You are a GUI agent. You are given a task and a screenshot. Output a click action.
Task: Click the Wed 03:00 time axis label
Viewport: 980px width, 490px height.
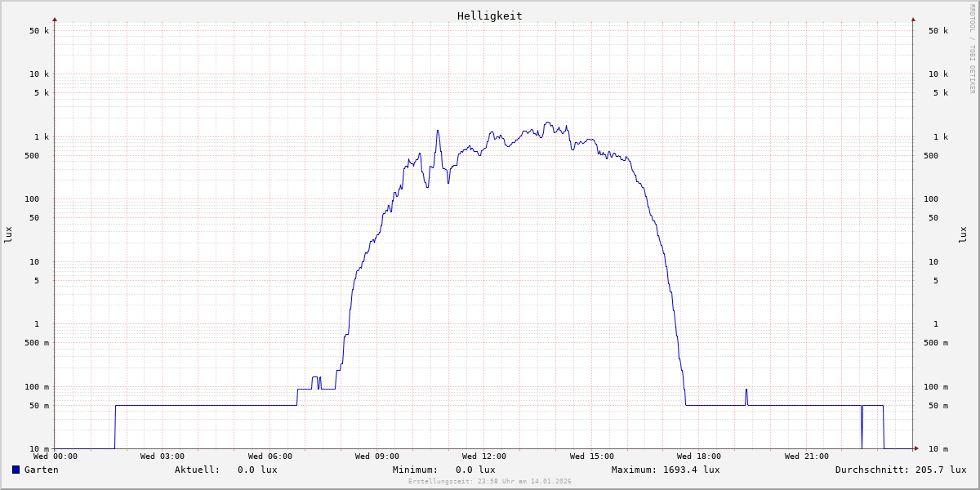(163, 457)
